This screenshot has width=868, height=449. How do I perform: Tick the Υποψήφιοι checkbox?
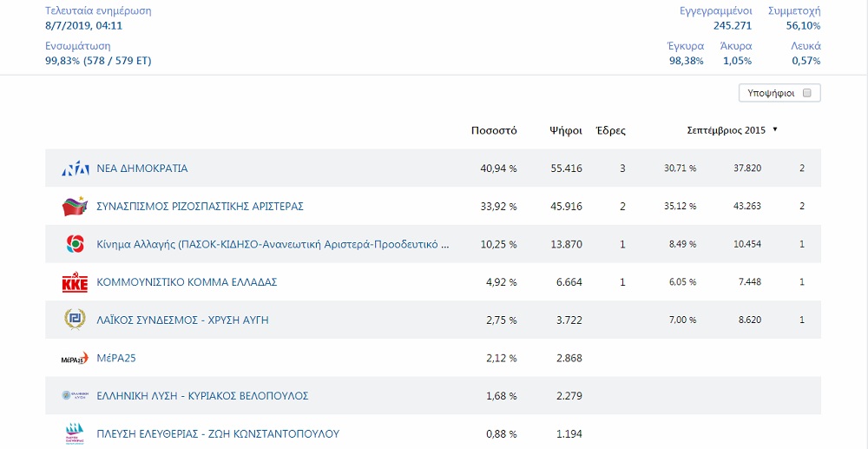806,93
